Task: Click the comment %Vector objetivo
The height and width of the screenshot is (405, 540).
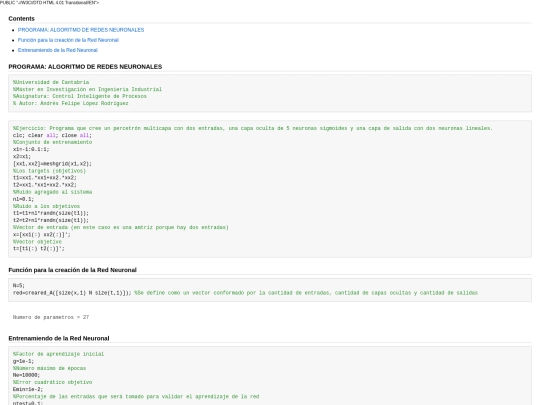Action: click(x=37, y=242)
